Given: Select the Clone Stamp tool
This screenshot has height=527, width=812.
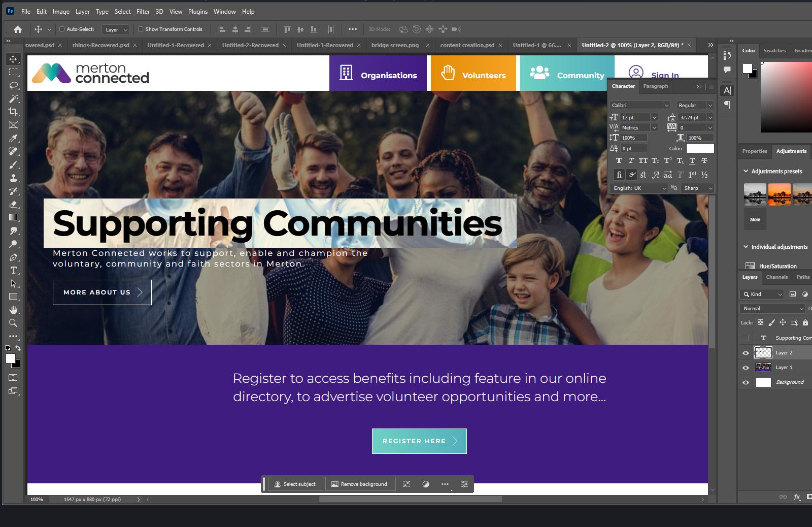Looking at the screenshot, I should [13, 178].
